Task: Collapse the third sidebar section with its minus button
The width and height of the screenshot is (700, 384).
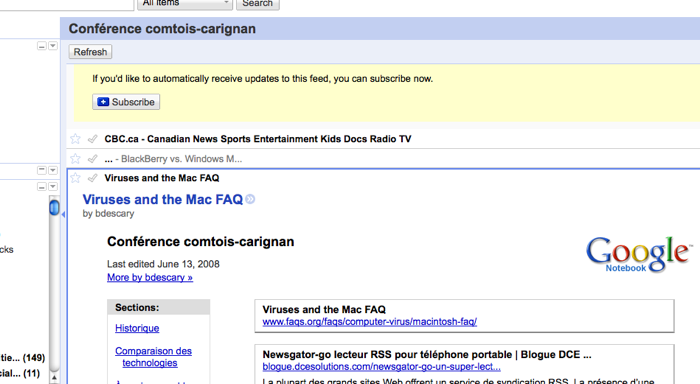Action: 42,186
